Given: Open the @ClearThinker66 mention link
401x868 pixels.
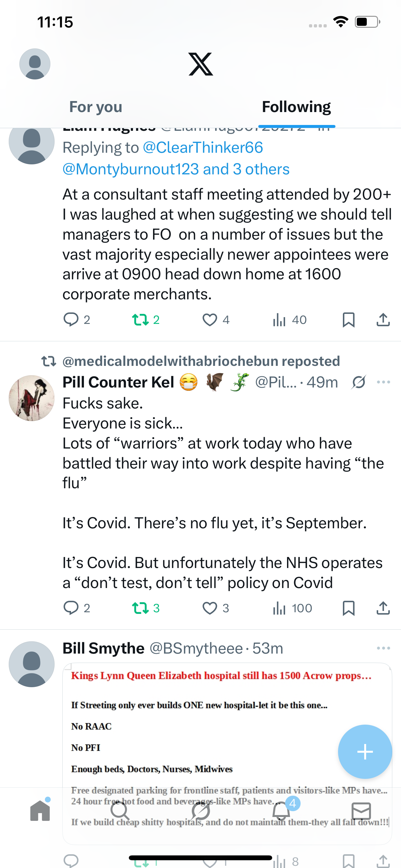Looking at the screenshot, I should [203, 148].
